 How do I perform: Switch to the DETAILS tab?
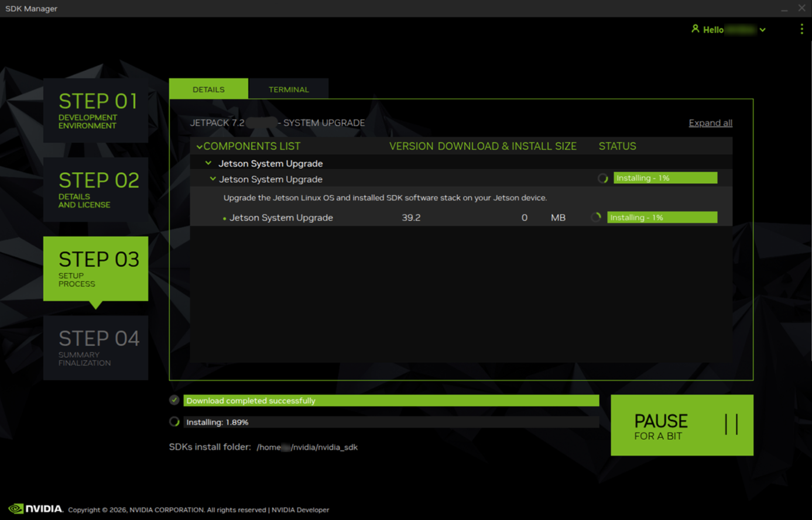click(x=208, y=89)
